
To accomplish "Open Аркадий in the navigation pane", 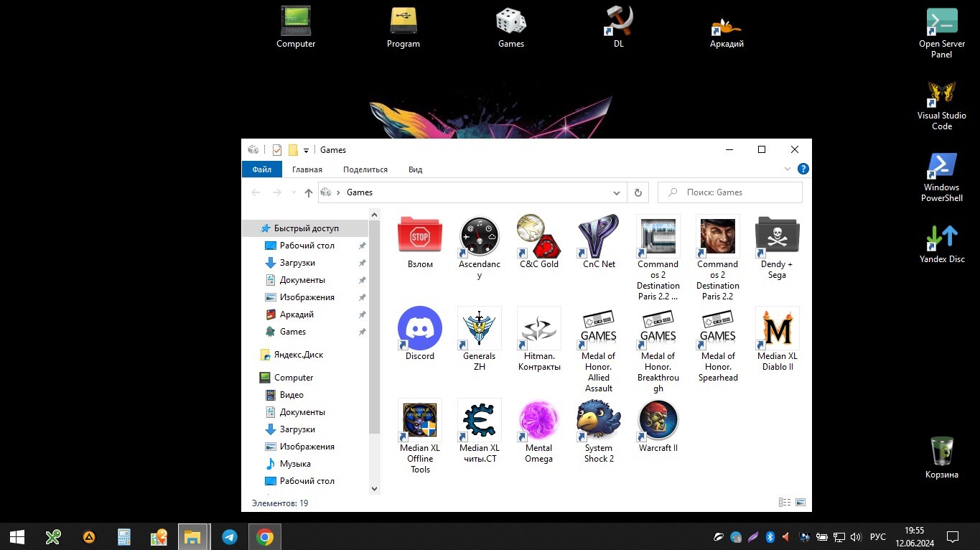I will pos(297,314).
